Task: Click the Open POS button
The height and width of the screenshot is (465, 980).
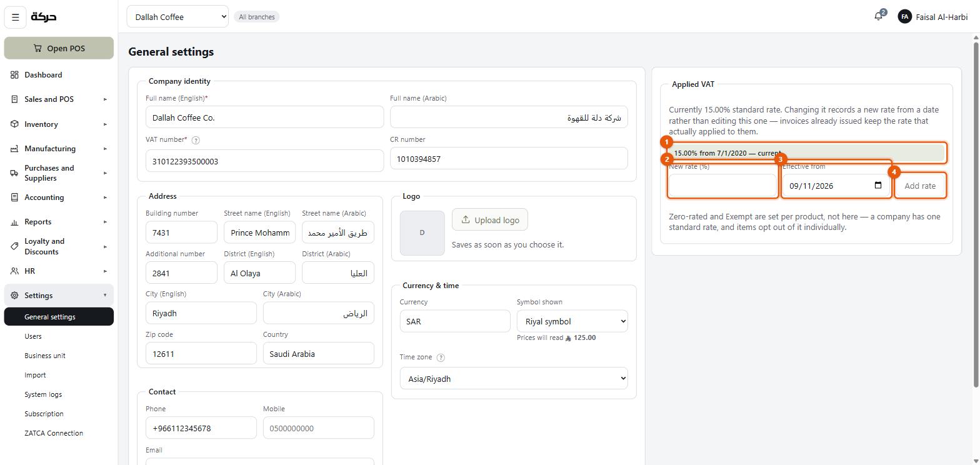Action: click(59, 48)
